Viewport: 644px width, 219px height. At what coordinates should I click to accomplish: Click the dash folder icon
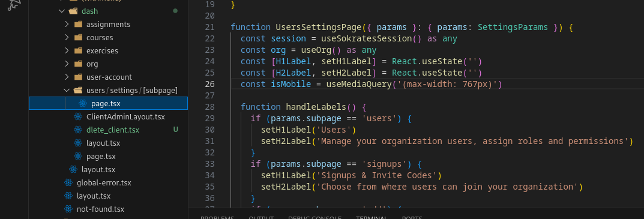tap(73, 11)
